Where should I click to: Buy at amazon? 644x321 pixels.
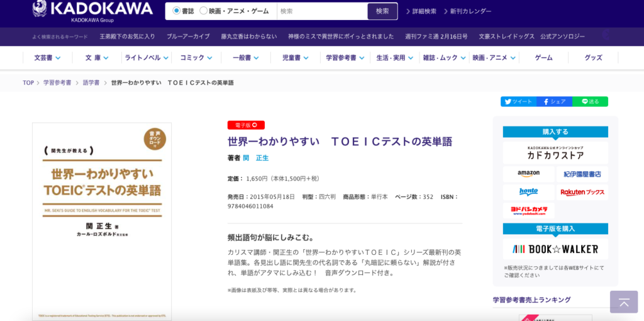(528, 174)
